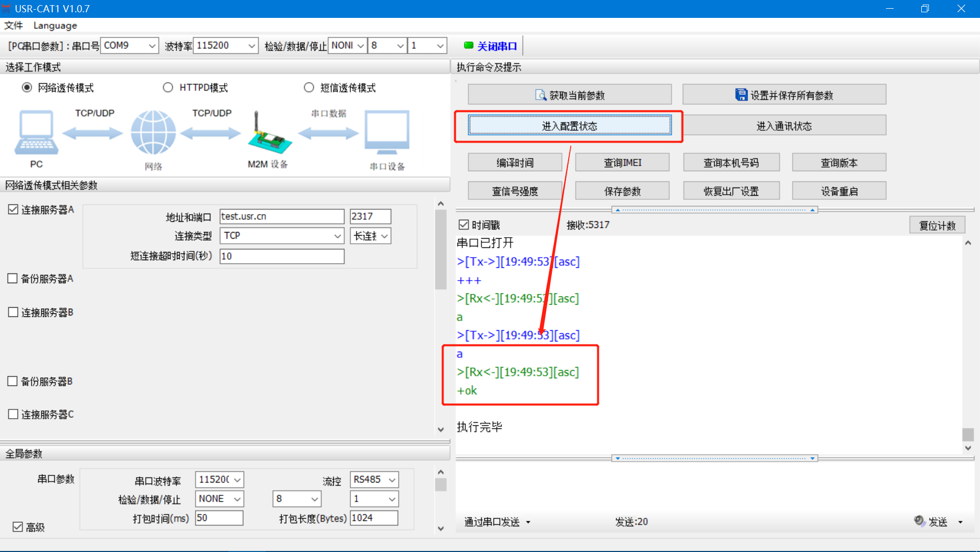Toggle 连接服务器A checkbox
Viewport: 980px width, 552px height.
13,209
